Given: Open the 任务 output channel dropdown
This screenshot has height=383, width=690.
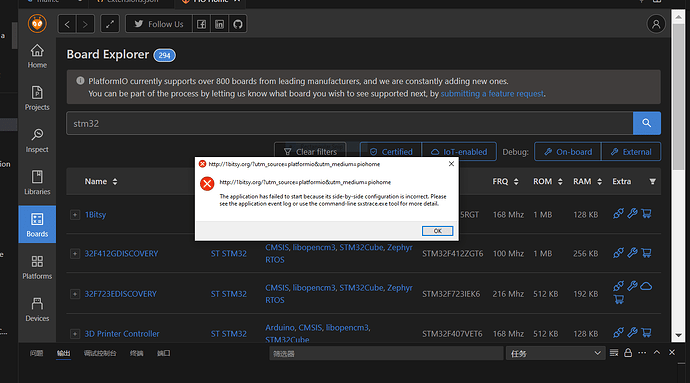Looking at the screenshot, I should pos(555,353).
